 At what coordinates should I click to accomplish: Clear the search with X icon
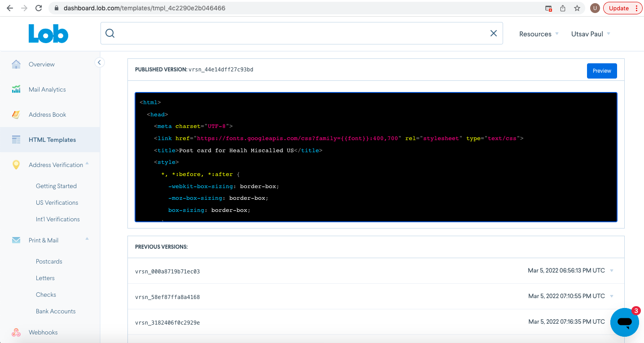(494, 33)
